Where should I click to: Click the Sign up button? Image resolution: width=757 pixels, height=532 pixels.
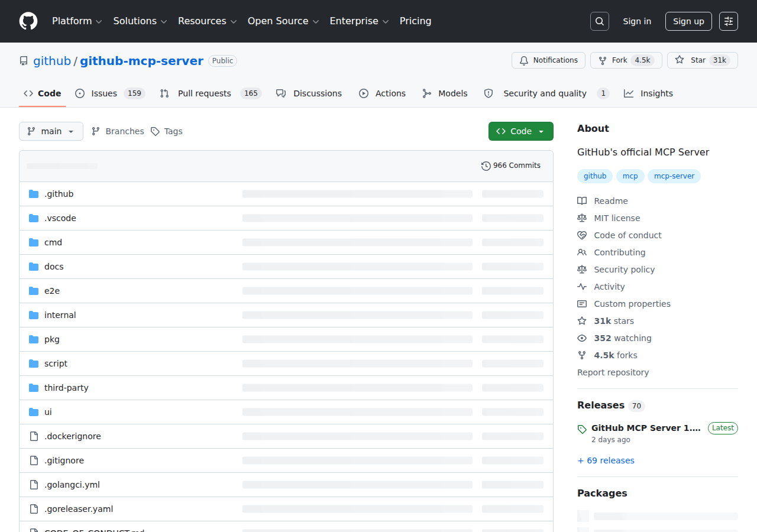688,21
